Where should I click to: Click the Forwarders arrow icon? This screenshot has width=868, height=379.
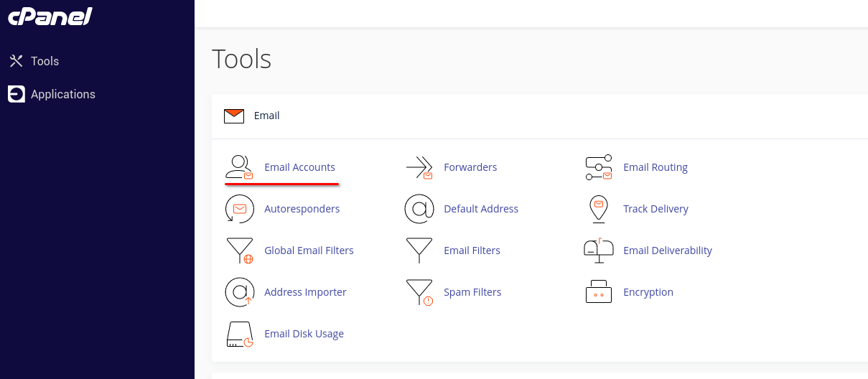(419, 167)
